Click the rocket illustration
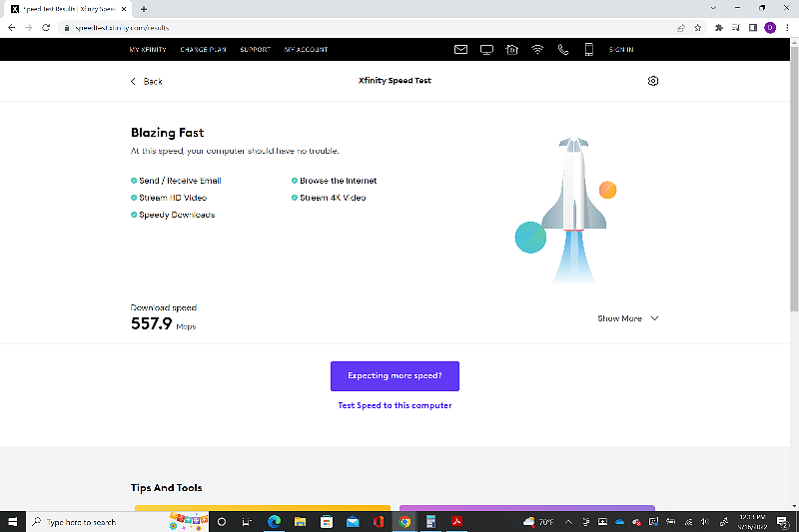 click(x=573, y=209)
